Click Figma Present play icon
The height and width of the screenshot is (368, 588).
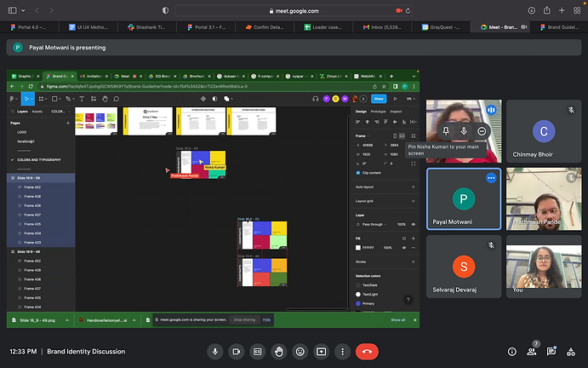point(395,99)
